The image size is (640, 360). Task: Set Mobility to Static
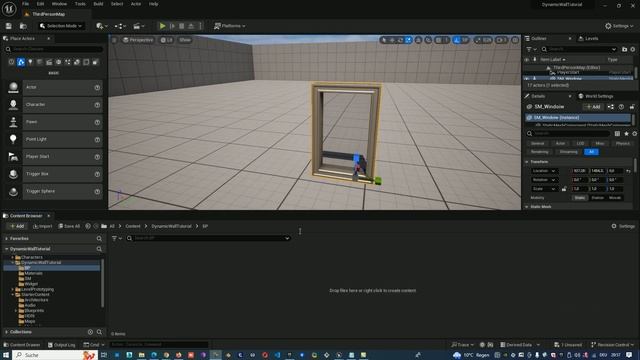pyautogui.click(x=580, y=198)
